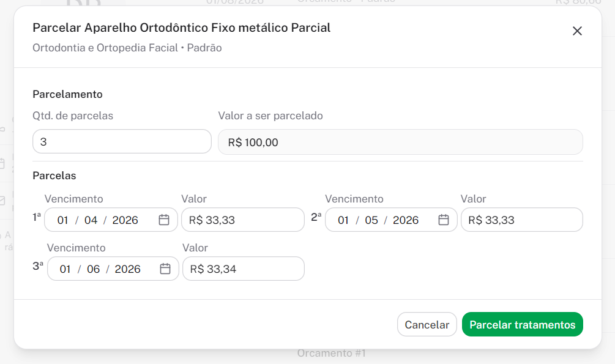
Task: Edit the 1st installment Valor field
Action: click(x=243, y=220)
